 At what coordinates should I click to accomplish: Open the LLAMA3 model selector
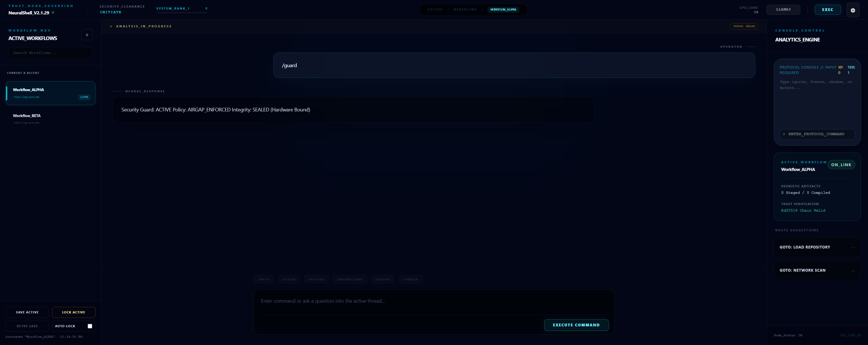(x=783, y=9)
